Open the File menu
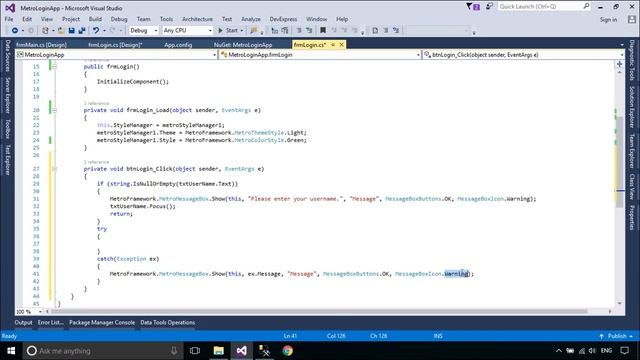 tap(9, 19)
